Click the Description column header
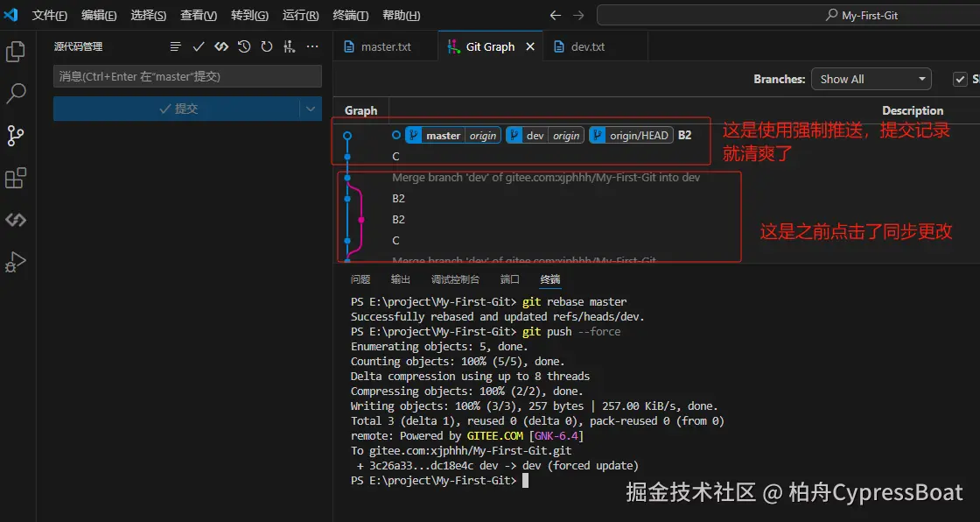Viewport: 980px width, 522px height. tap(913, 110)
